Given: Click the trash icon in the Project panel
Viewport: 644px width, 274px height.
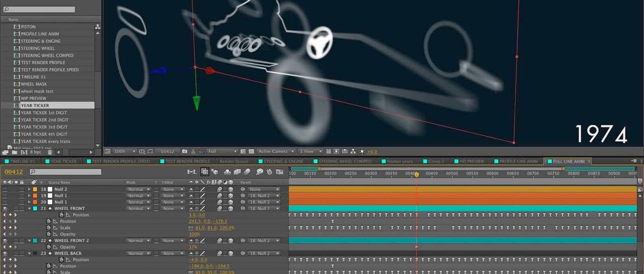Looking at the screenshot, I should coord(49,152).
